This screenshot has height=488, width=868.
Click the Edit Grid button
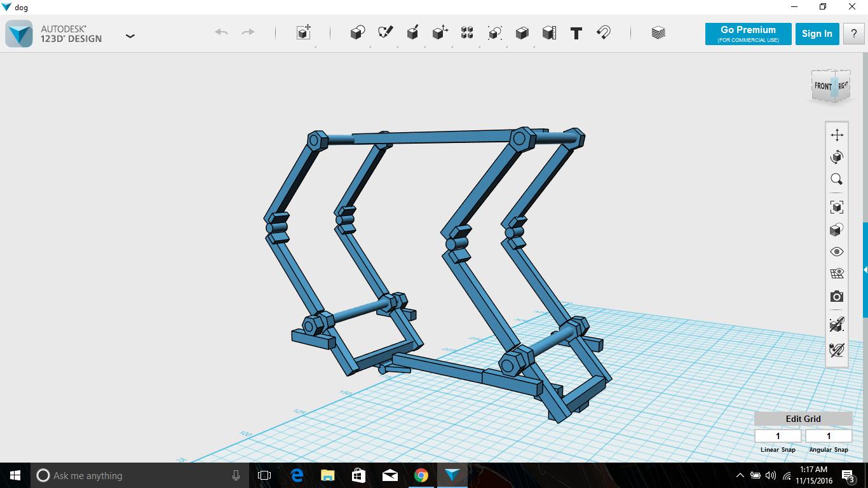[803, 419]
